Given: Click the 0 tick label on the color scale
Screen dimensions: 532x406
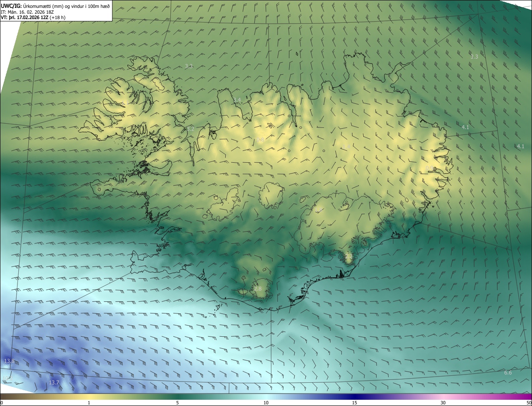Looking at the screenshot, I should click(2, 403).
